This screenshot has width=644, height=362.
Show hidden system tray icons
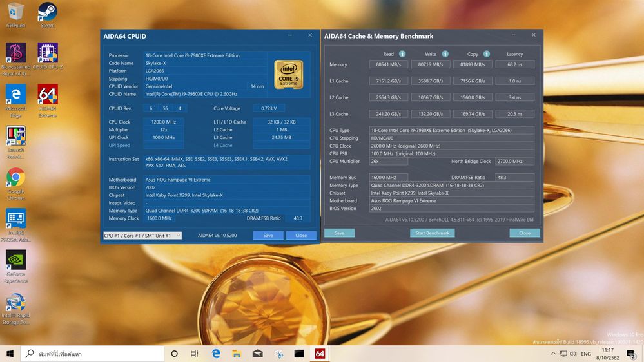tap(553, 354)
